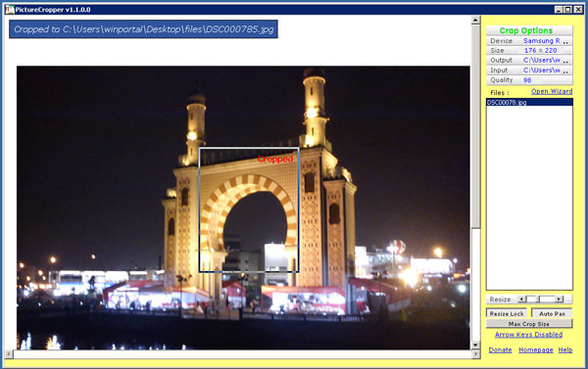The height and width of the screenshot is (369, 588).
Task: Open the Wizard link
Action: pos(552,91)
